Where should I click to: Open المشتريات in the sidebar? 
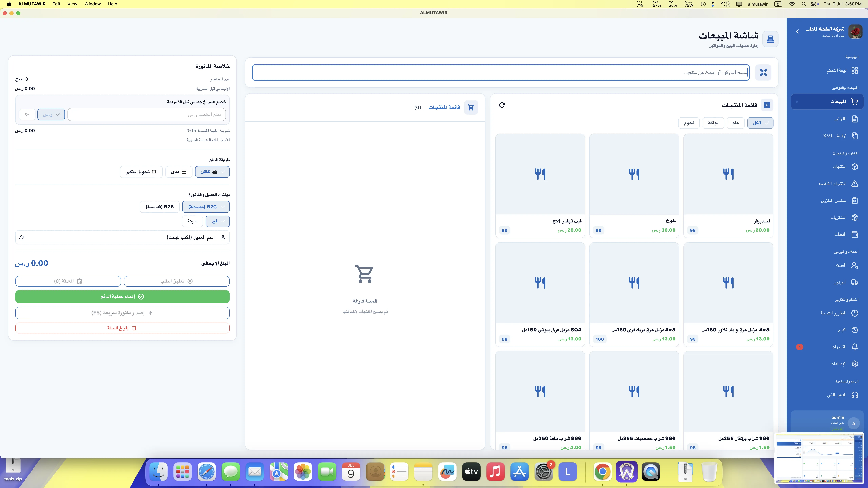pyautogui.click(x=827, y=218)
